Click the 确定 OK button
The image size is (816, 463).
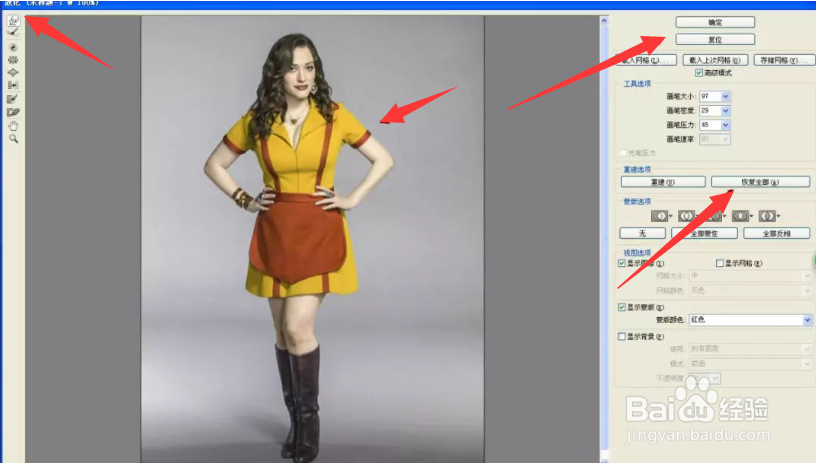[x=715, y=22]
